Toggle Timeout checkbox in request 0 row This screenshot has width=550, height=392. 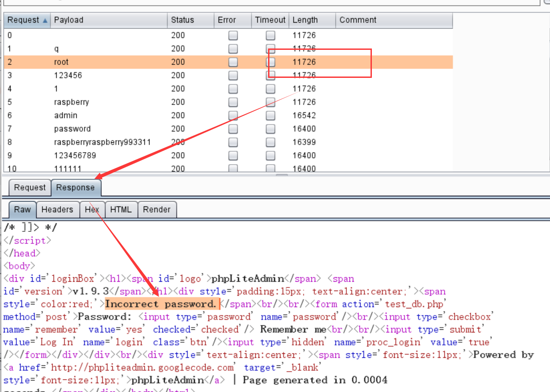pyautogui.click(x=270, y=36)
